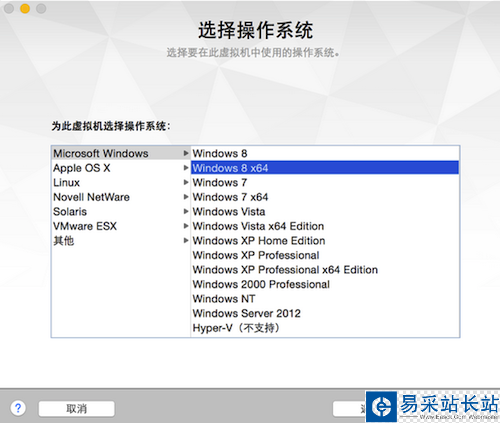Screen dimensions: 500x423
Task: Choose Windows XP Home Edition
Action: click(x=325, y=241)
